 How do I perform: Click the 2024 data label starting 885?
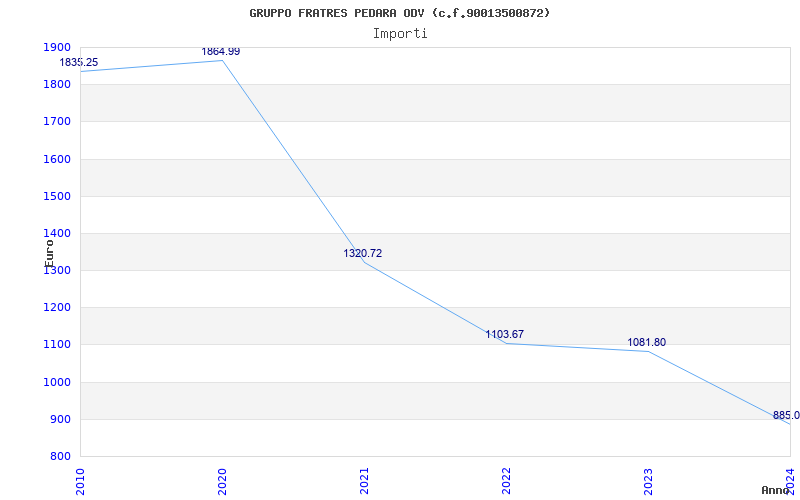[786, 415]
